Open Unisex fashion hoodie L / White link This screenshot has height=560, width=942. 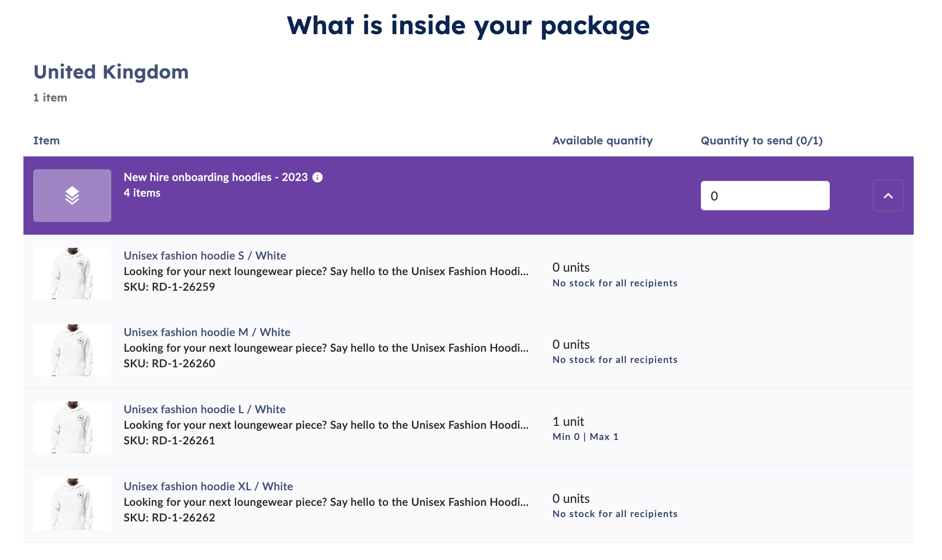205,409
